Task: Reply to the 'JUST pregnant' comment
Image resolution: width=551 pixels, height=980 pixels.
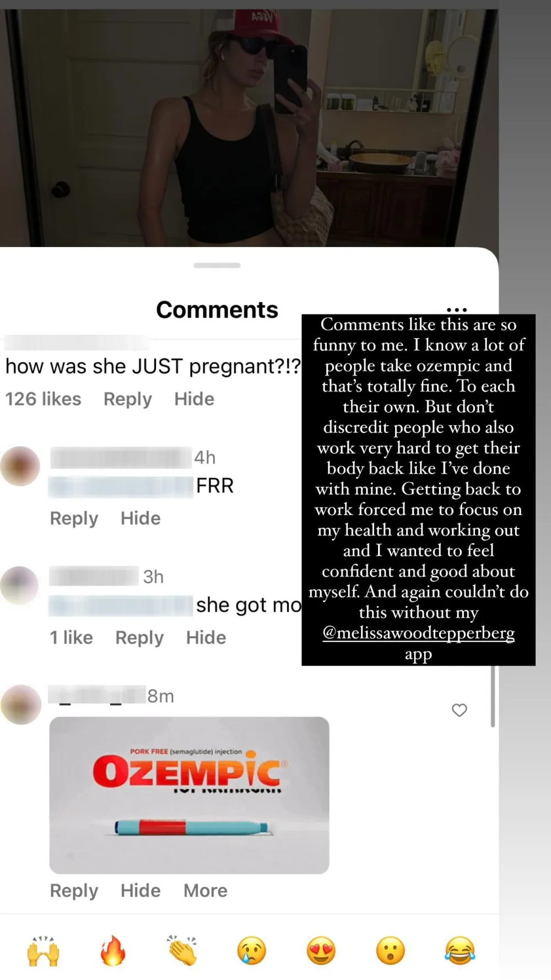Action: click(128, 399)
